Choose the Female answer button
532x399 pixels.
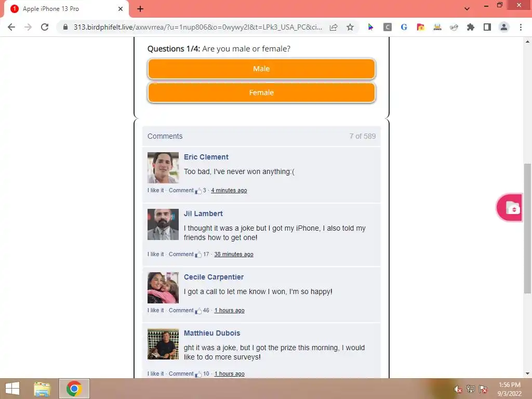point(261,92)
